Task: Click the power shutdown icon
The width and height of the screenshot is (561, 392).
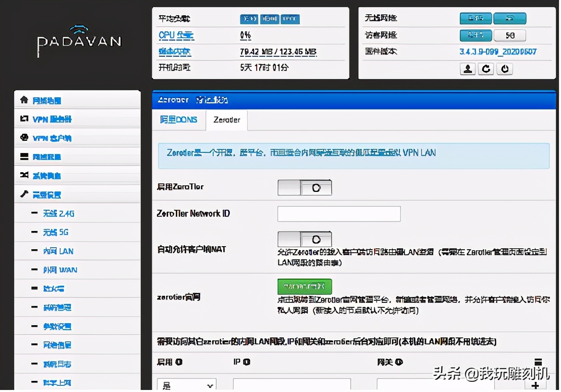Action: coord(504,68)
